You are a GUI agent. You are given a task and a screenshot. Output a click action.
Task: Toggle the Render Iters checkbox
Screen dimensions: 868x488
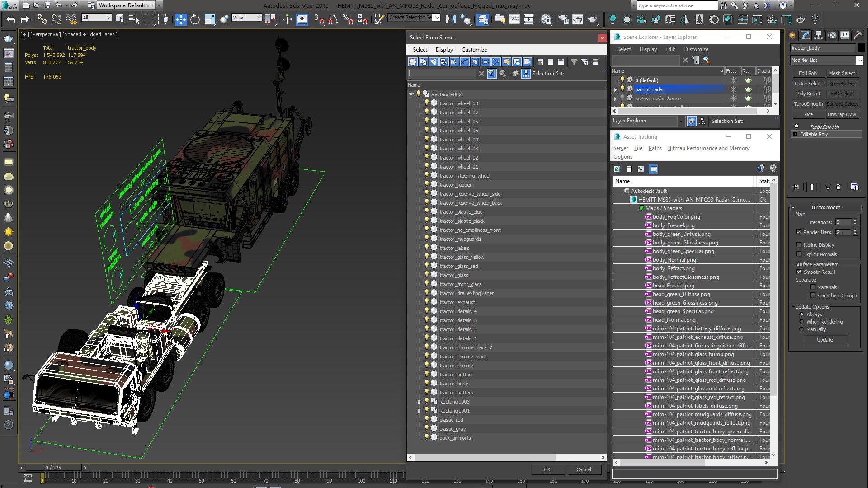click(798, 232)
